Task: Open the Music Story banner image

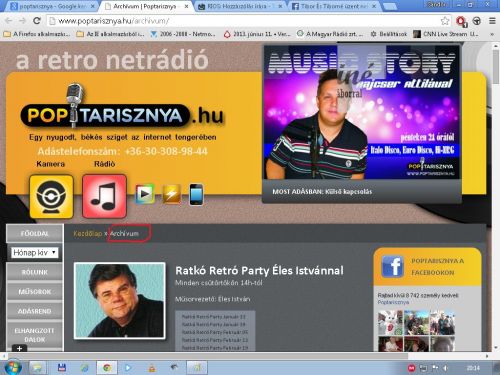Action: click(362, 112)
